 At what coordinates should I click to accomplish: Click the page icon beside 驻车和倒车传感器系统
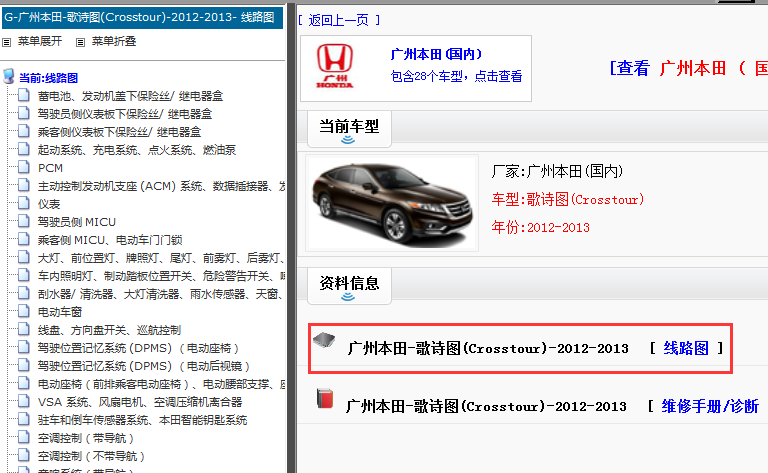click(24, 419)
